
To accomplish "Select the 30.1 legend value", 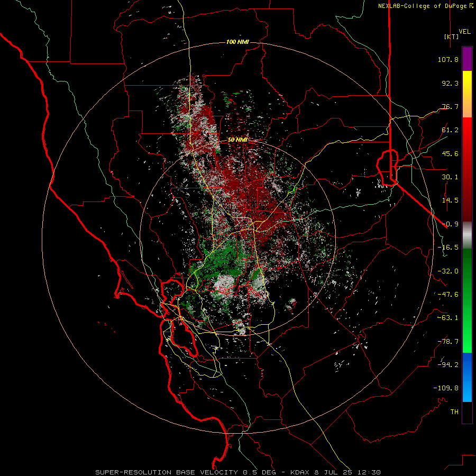I will 450,177.
